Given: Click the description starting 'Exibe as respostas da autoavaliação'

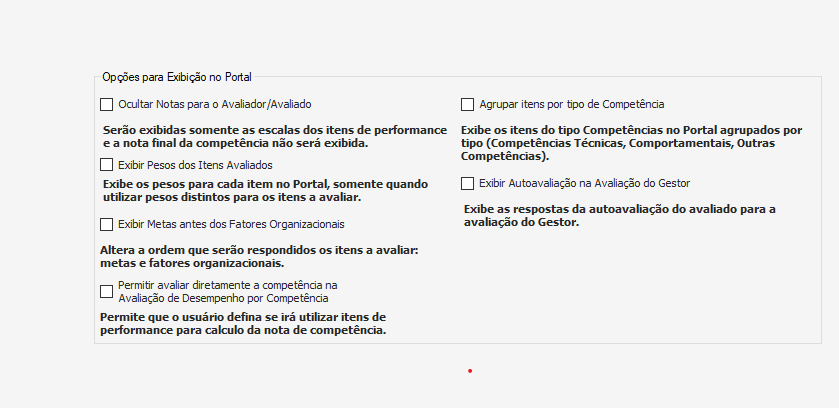Looking at the screenshot, I should tap(620, 215).
